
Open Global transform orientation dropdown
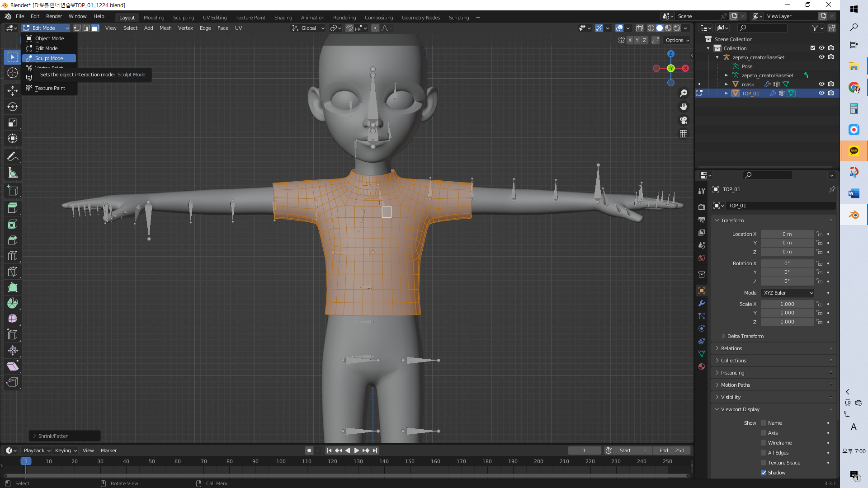tap(308, 28)
